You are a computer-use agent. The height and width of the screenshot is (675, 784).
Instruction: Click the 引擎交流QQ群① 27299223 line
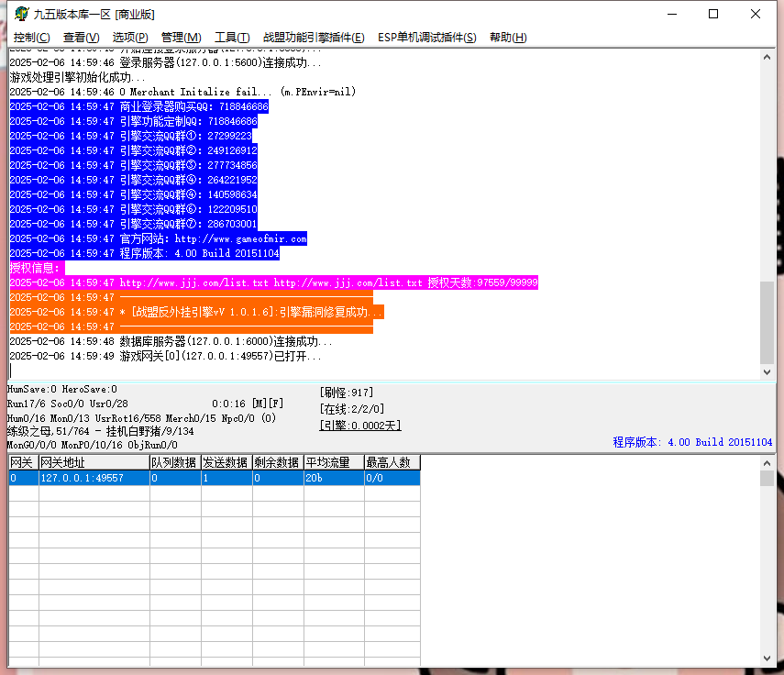point(131,136)
